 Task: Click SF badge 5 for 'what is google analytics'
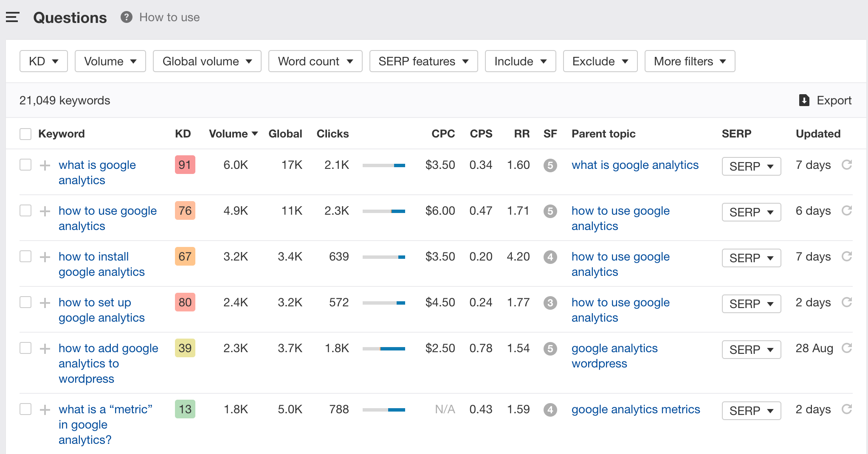click(x=550, y=165)
